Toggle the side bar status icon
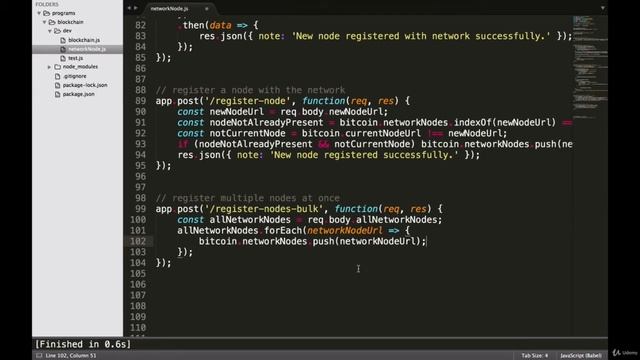Image resolution: width=640 pixels, height=360 pixels. pos(39,356)
